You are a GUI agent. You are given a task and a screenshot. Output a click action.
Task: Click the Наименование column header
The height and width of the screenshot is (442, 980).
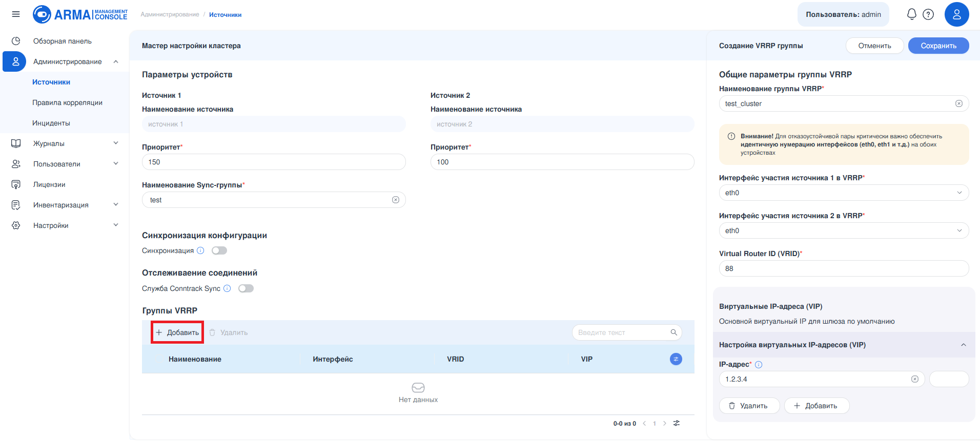pos(195,359)
